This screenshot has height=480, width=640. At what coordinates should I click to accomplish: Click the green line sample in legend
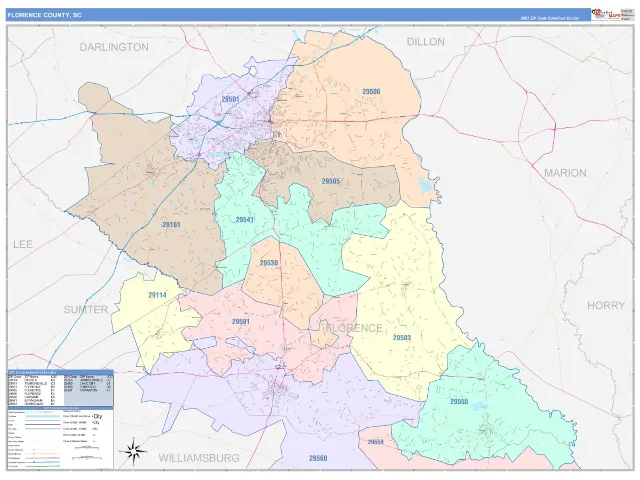(x=43, y=466)
